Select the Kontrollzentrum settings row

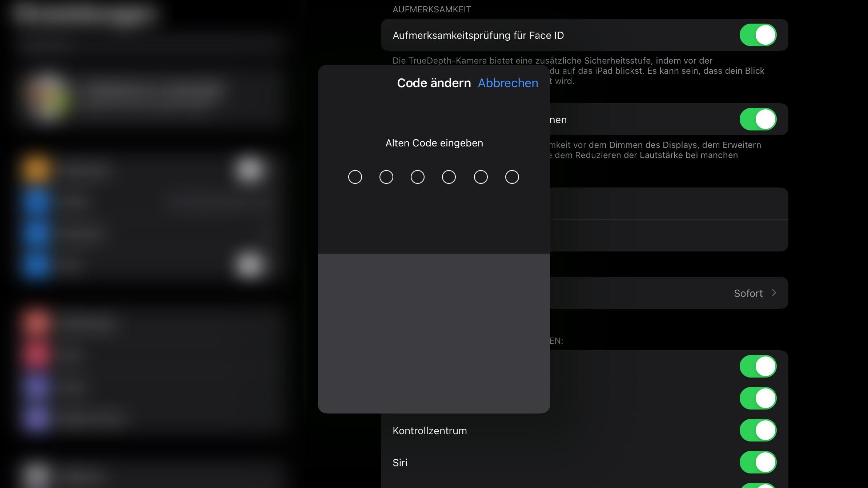pos(430,431)
